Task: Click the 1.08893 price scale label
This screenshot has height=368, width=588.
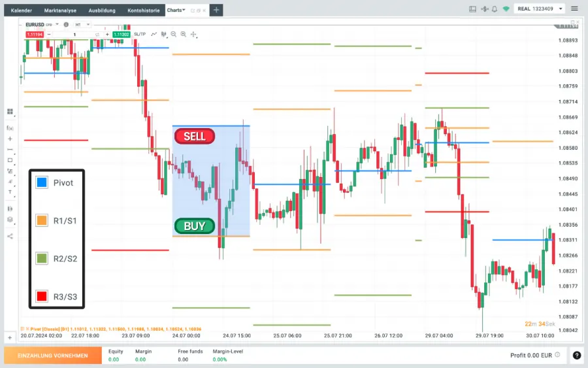Action: [568, 40]
